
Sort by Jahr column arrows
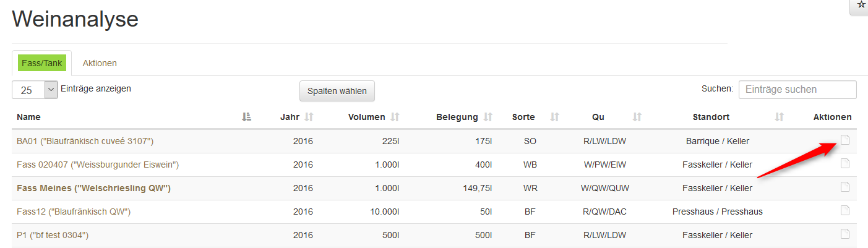tap(309, 117)
